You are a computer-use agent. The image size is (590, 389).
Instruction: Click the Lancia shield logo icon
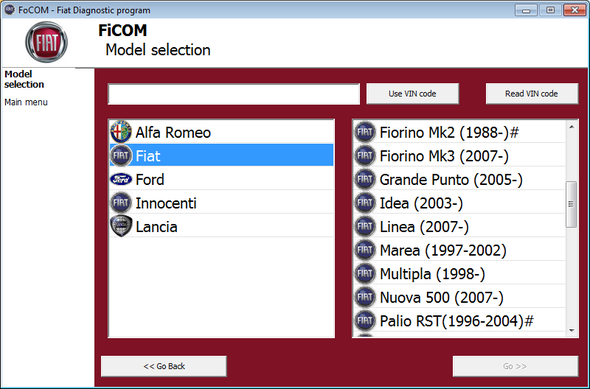(x=121, y=226)
